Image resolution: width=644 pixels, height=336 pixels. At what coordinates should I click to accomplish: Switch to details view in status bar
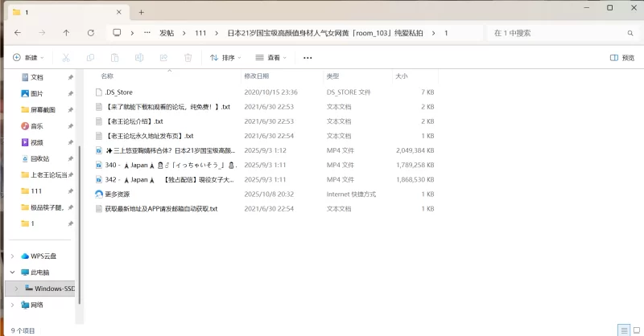[622, 330]
